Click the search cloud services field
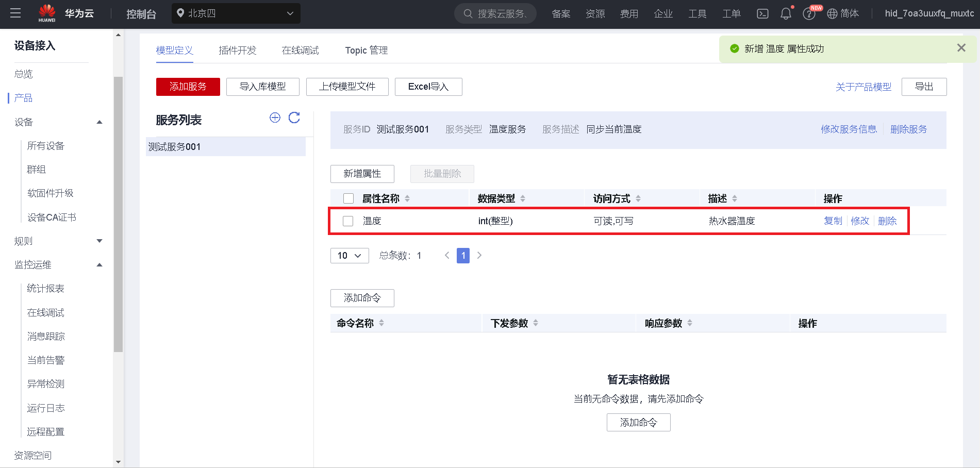 tap(495, 13)
